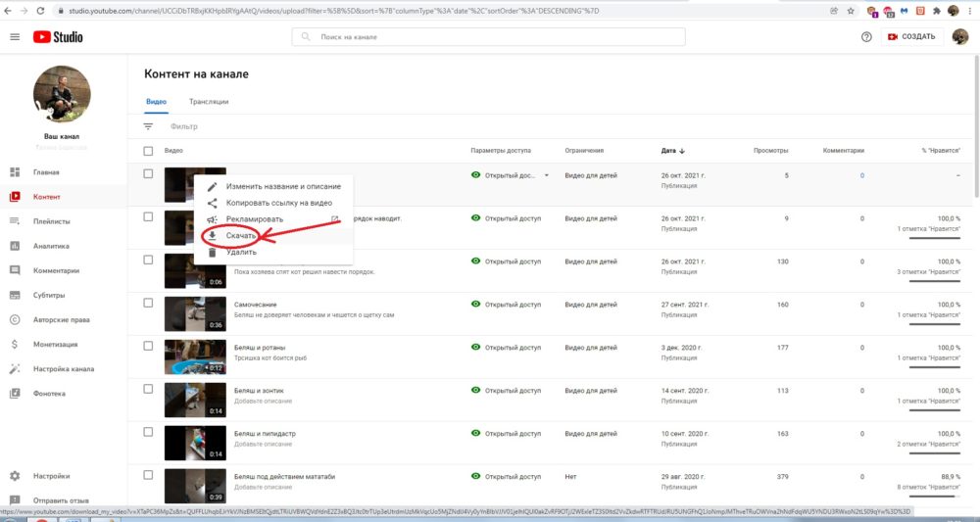
Task: Open Subtitles in left sidebar
Action: [49, 295]
